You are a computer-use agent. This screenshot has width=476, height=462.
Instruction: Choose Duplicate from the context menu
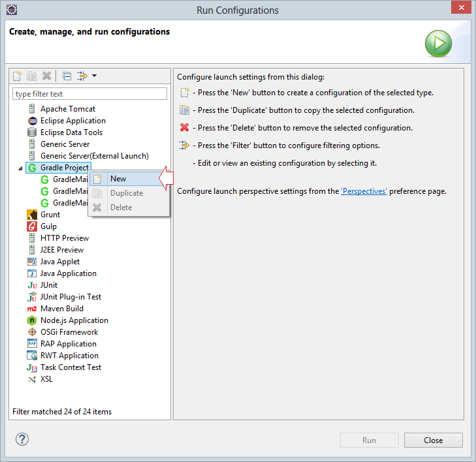[x=129, y=193]
